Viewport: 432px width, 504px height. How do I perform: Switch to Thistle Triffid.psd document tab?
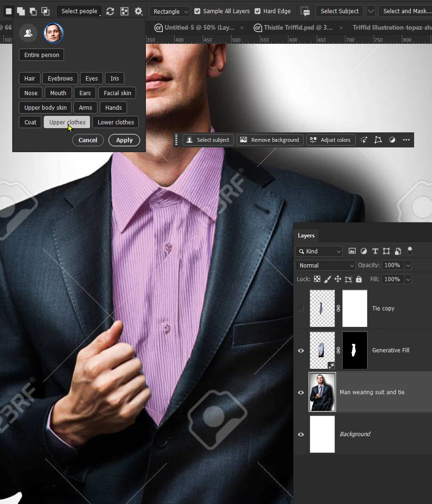[x=298, y=28]
